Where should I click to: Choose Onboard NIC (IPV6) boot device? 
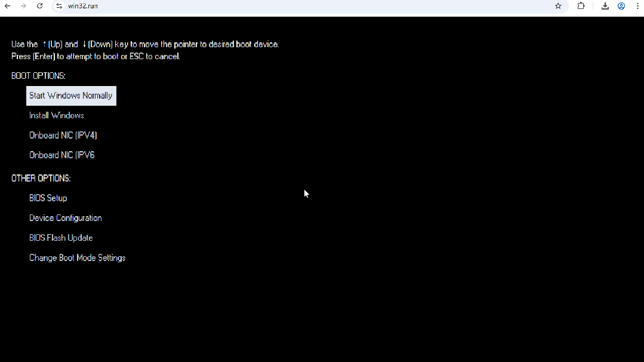pyautogui.click(x=62, y=155)
